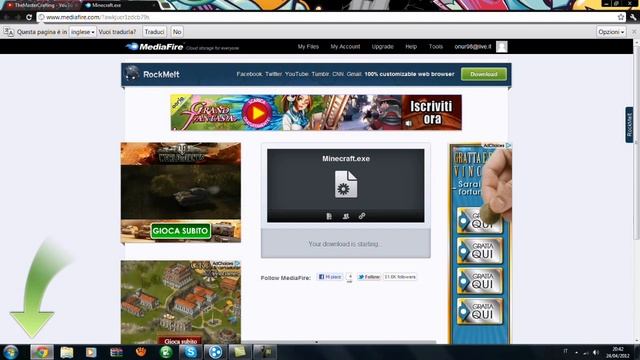Open Tools in MediaFire menu
Viewport: 640px width, 360px height.
[436, 47]
